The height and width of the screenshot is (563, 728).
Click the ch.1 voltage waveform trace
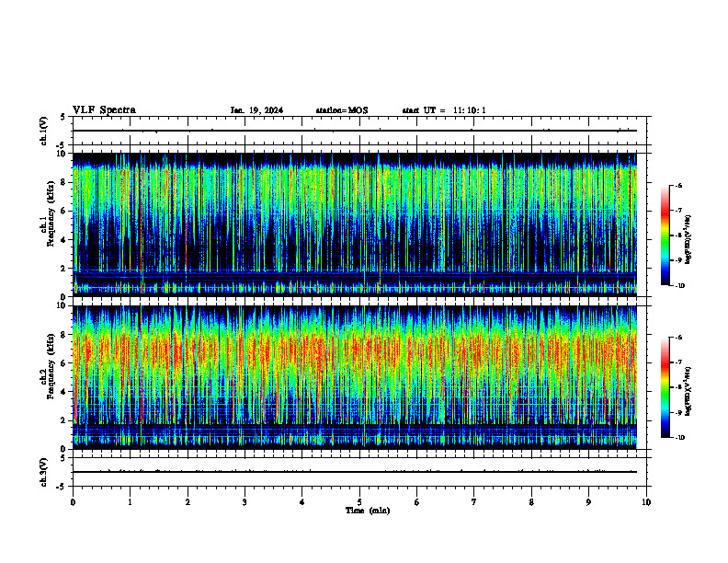[355, 131]
